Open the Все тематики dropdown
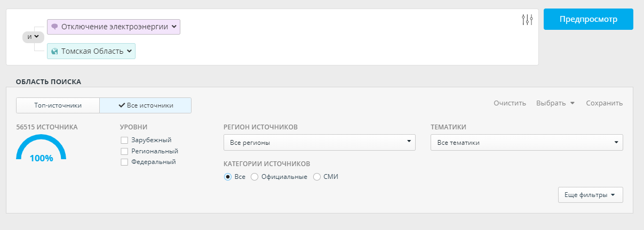This screenshot has width=644, height=230. (527, 143)
